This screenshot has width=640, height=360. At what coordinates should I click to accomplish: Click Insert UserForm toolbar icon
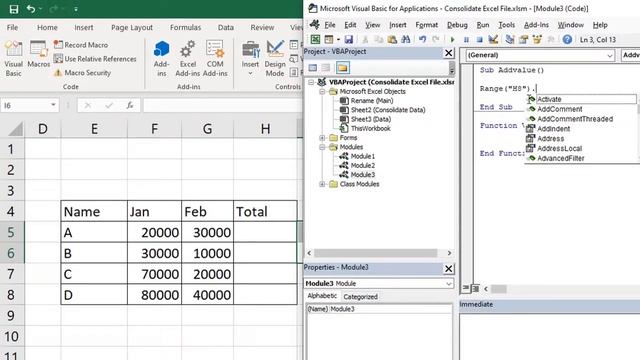pyautogui.click(x=329, y=39)
